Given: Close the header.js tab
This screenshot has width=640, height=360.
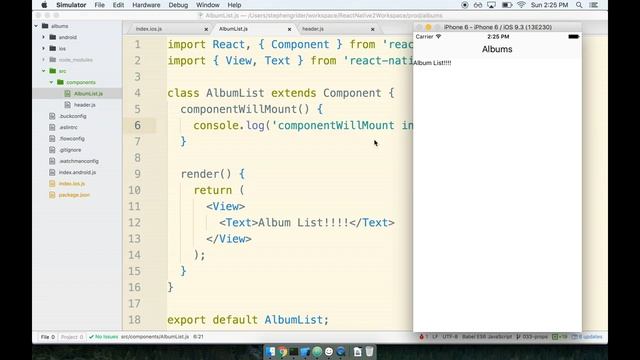Looking at the screenshot, I should click(x=373, y=29).
